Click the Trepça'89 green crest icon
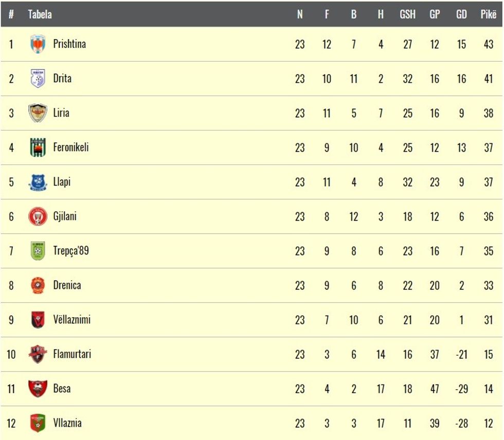This screenshot has height=440, width=504. pos(38,251)
